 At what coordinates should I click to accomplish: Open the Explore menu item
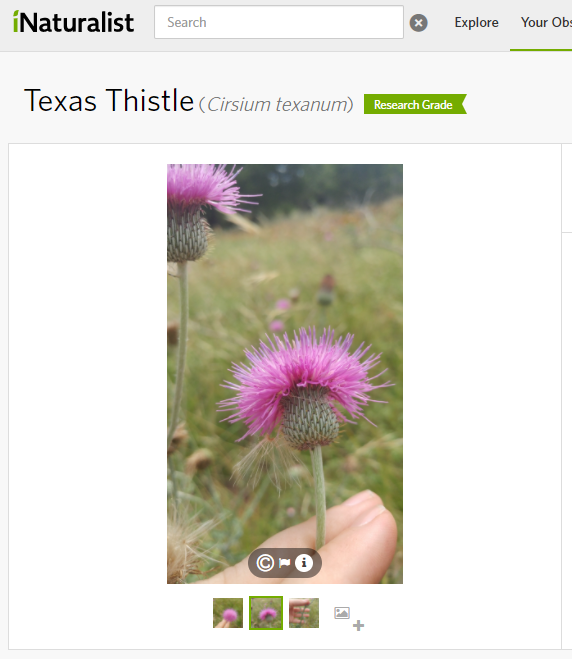coord(476,22)
